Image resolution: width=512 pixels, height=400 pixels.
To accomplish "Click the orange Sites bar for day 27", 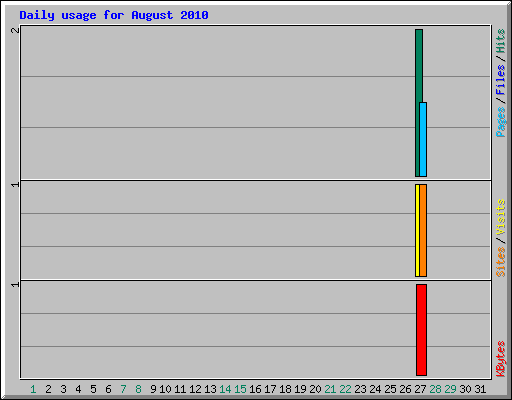I will 423,230.
